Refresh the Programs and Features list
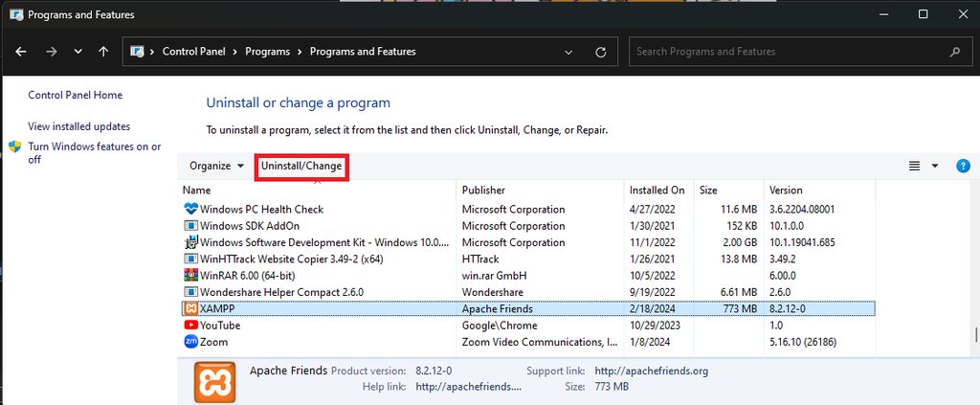980x405 pixels. 601,52
